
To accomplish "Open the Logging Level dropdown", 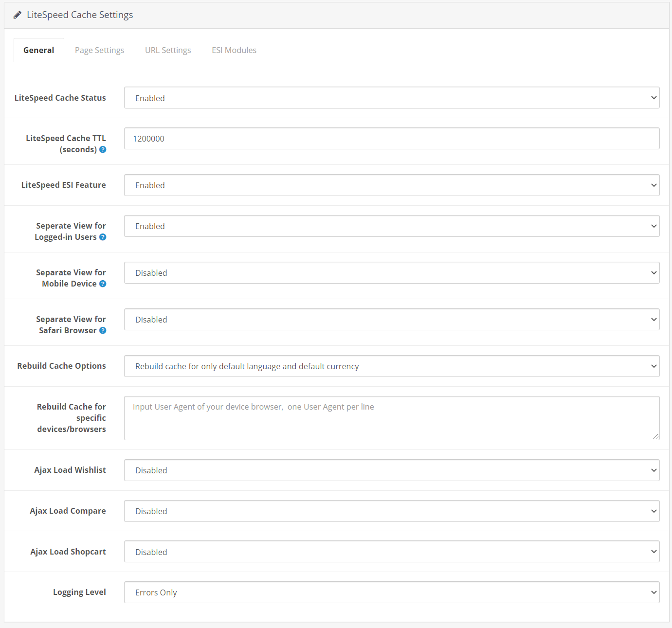I will point(392,592).
